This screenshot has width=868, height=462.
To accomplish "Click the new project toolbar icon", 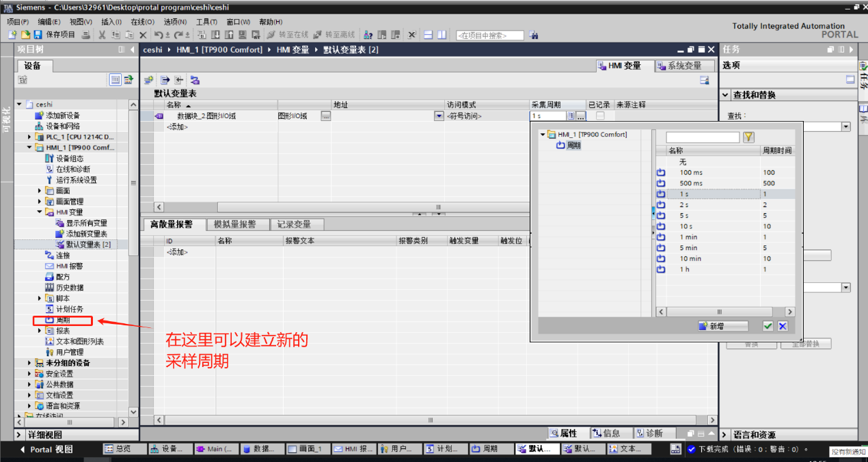I will pyautogui.click(x=12, y=35).
